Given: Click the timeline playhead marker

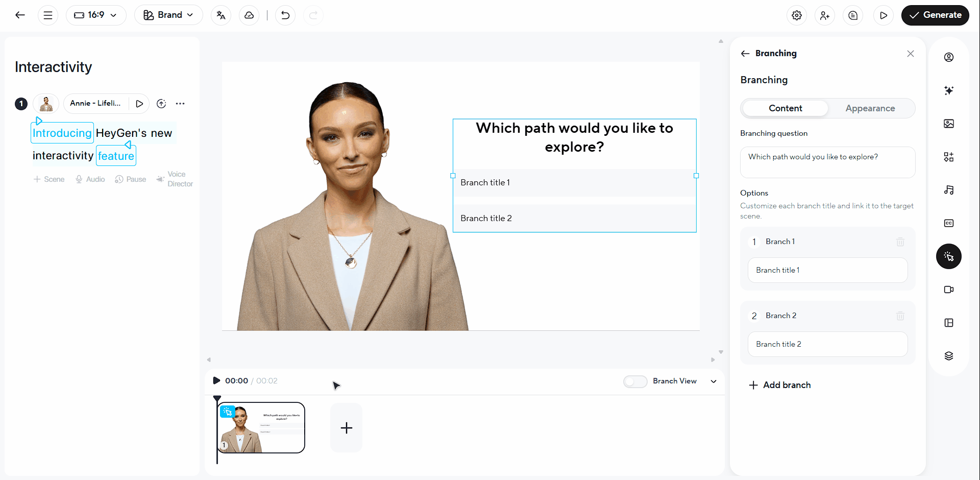Looking at the screenshot, I should [217, 398].
